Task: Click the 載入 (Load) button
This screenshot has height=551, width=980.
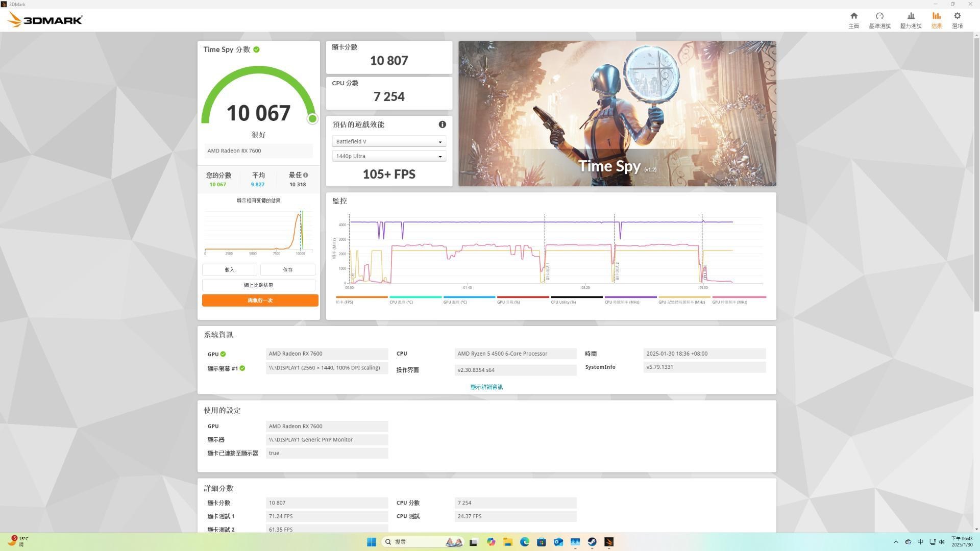Action: point(230,270)
